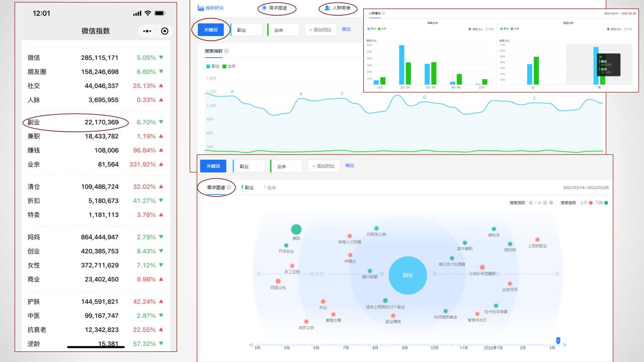Click the lower panel 副业 keyword field

tap(249, 166)
